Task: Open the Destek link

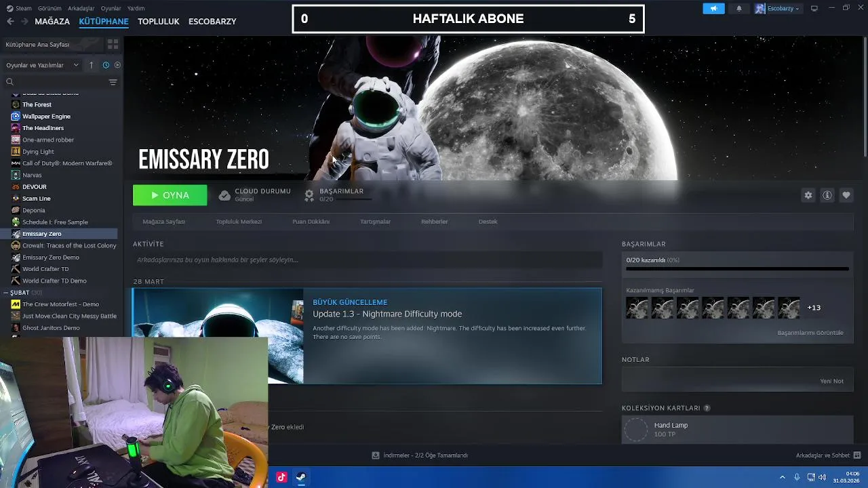Action: [488, 222]
